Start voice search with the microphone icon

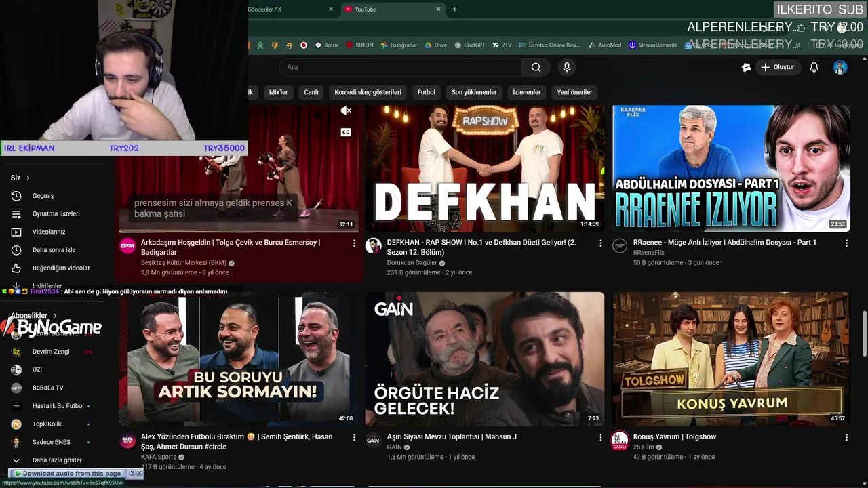pyautogui.click(x=567, y=67)
